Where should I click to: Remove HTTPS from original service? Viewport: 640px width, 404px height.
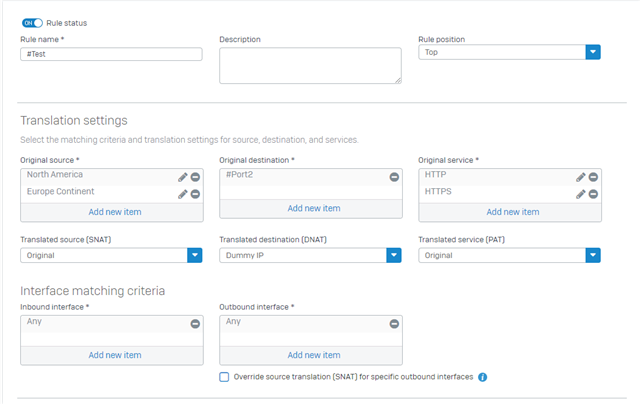click(x=593, y=194)
